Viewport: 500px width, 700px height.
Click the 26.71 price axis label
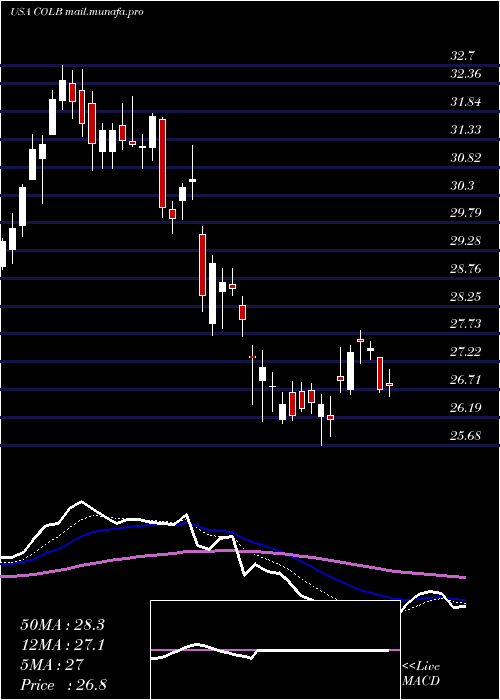coord(466,380)
